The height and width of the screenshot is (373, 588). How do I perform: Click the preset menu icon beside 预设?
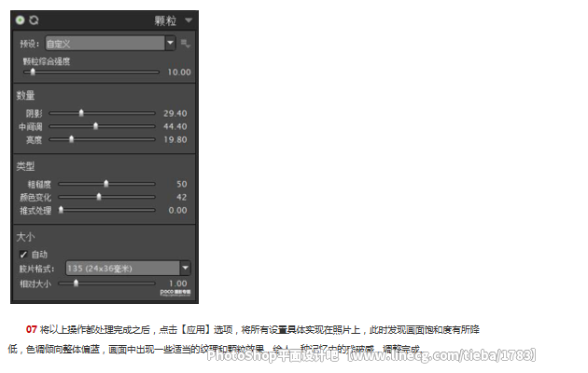185,44
